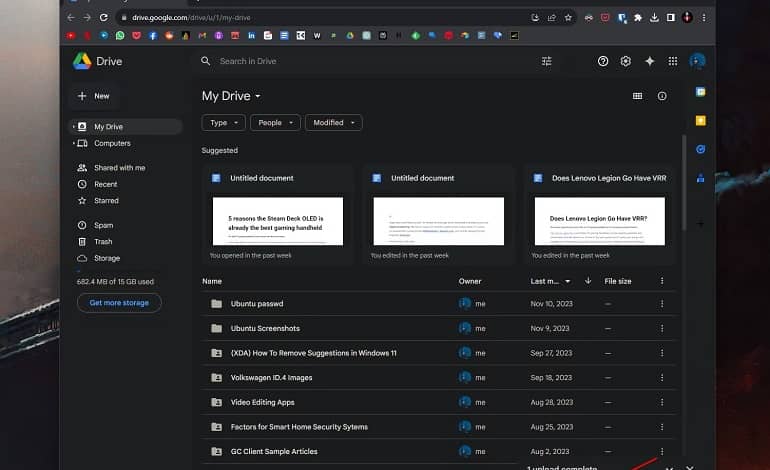The image size is (770, 470).
Task: Click the Google Drive logo
Action: (82, 61)
